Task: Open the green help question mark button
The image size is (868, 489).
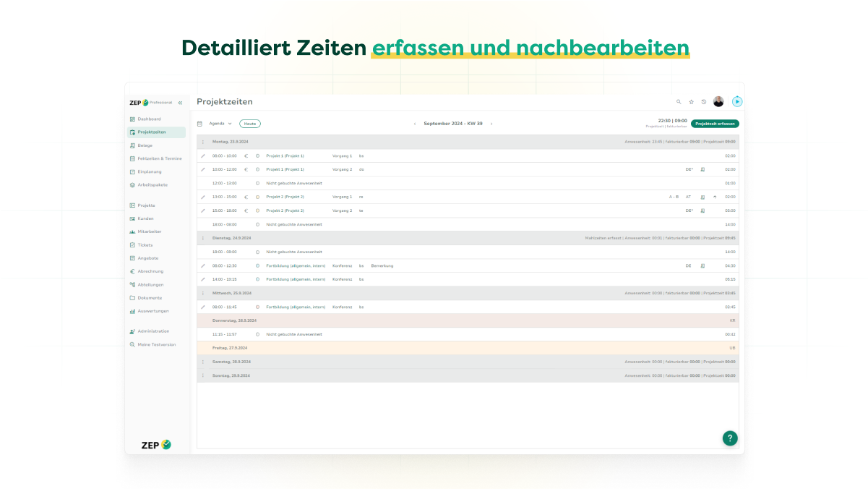Action: [x=730, y=438]
